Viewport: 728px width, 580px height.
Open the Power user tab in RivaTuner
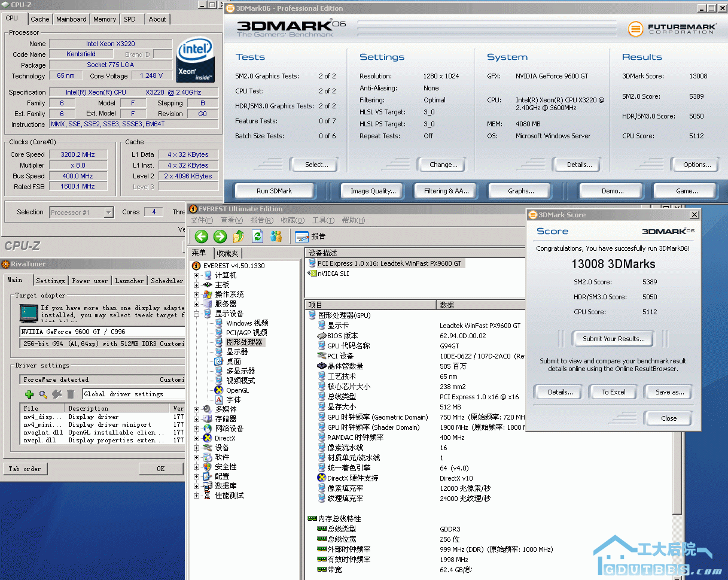click(90, 281)
